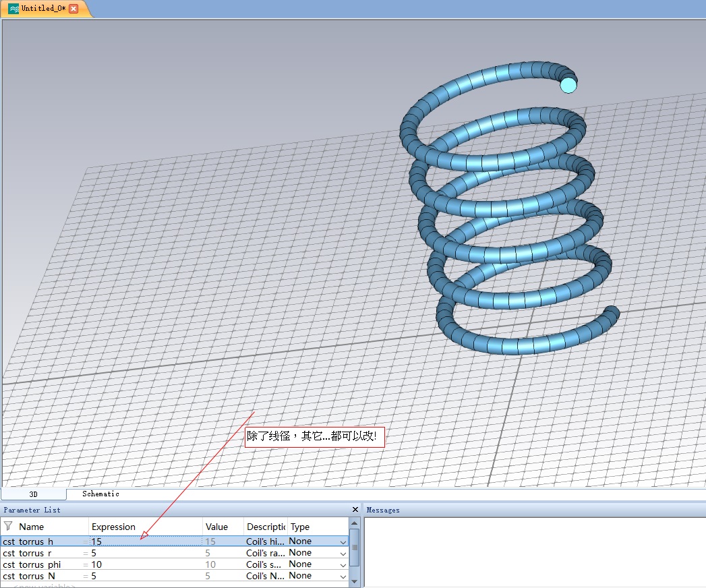Click the CST project icon on Untitled_0 tab
Viewport: 706px width, 588px height.
click(x=13, y=8)
